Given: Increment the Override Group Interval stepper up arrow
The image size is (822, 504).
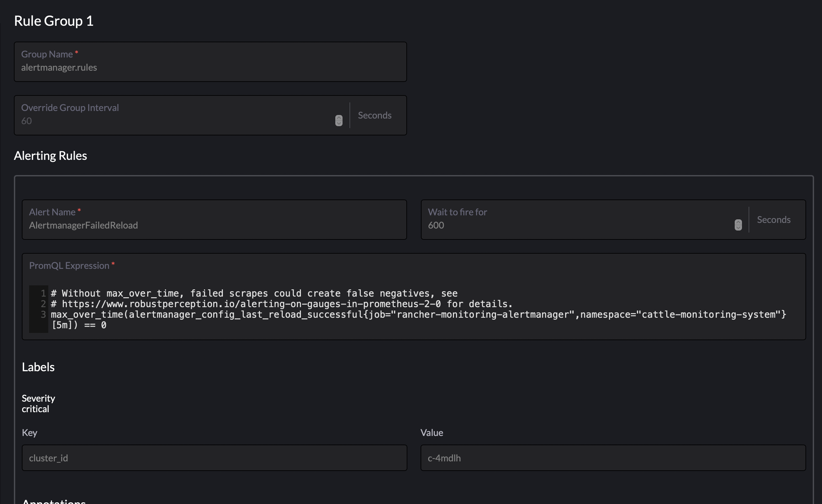Looking at the screenshot, I should click(x=339, y=118).
